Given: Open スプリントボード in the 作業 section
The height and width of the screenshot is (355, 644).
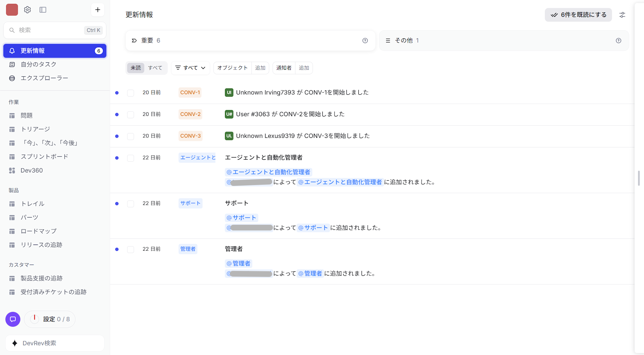Looking at the screenshot, I should tap(44, 157).
